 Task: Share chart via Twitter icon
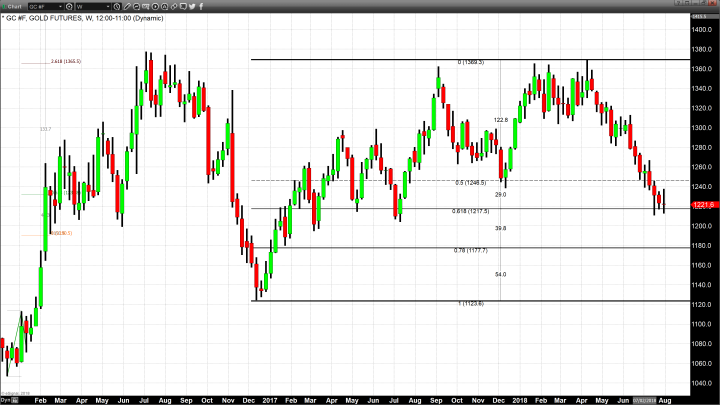(192, 6)
